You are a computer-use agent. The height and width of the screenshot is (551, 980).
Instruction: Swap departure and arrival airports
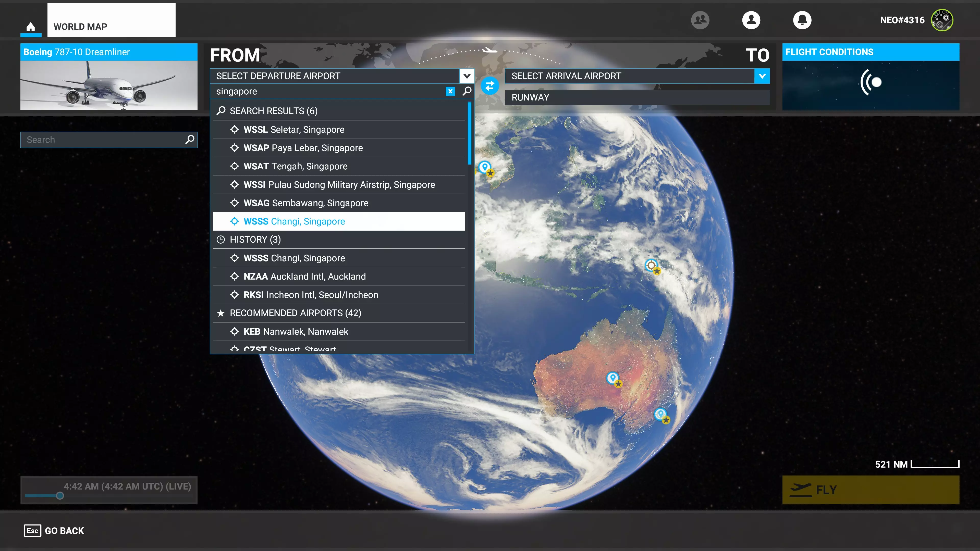tap(490, 86)
